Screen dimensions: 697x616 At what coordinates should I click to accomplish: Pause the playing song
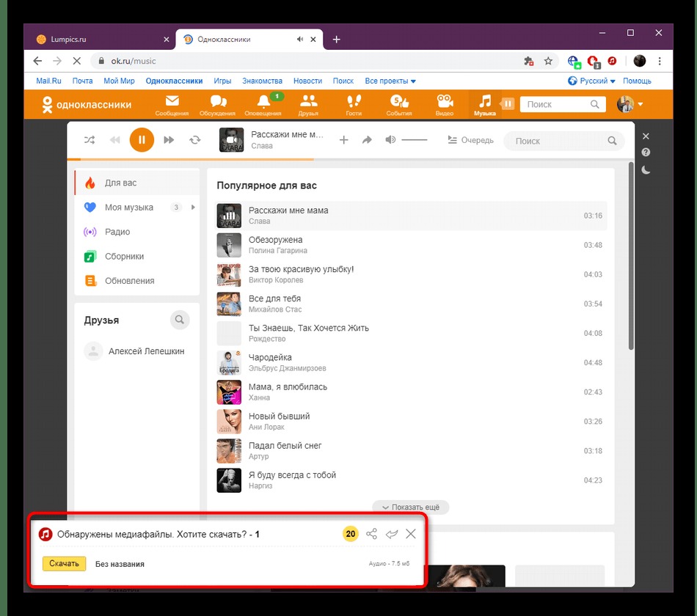pos(142,140)
